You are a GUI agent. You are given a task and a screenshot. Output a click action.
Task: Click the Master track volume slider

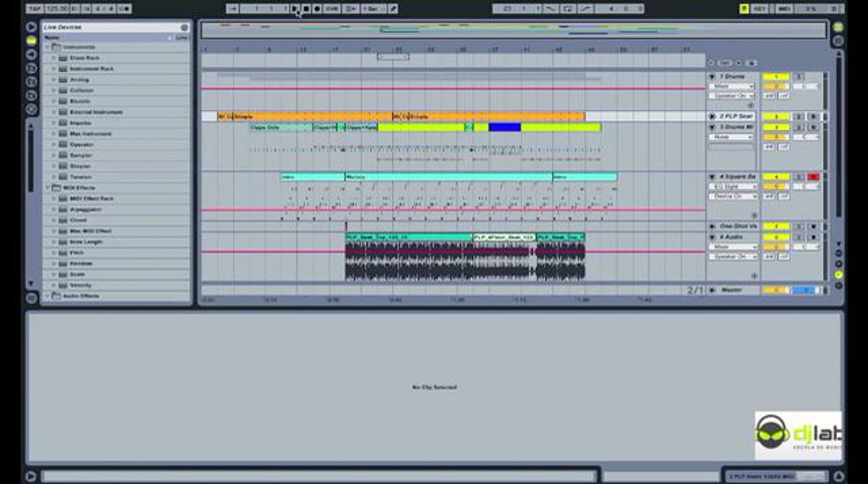pos(776,290)
